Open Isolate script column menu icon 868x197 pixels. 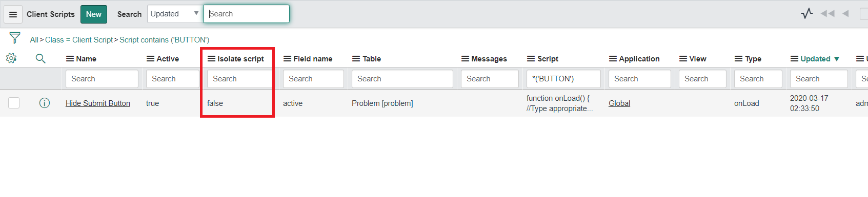[211, 59]
